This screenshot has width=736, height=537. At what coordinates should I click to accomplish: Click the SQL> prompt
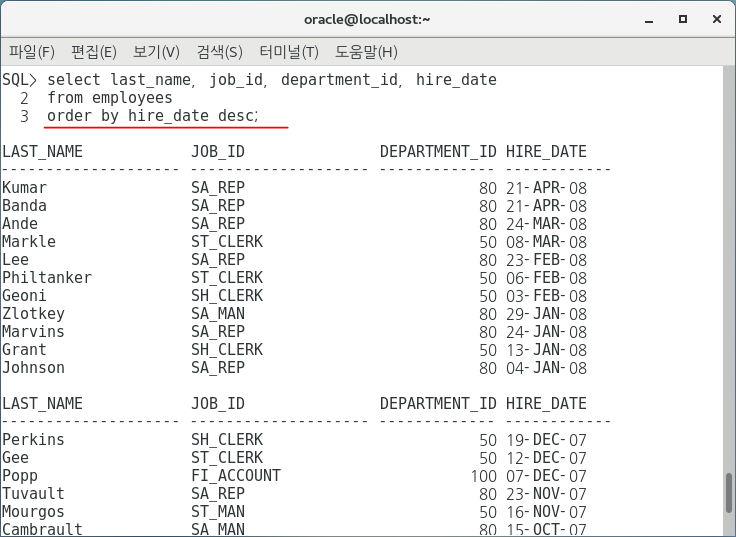coord(19,80)
